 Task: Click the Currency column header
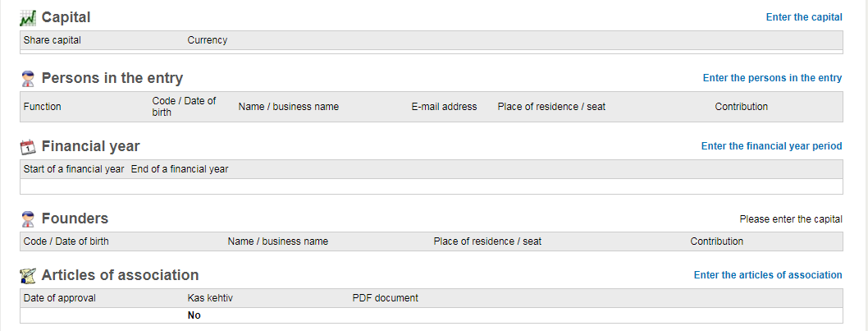[207, 40]
